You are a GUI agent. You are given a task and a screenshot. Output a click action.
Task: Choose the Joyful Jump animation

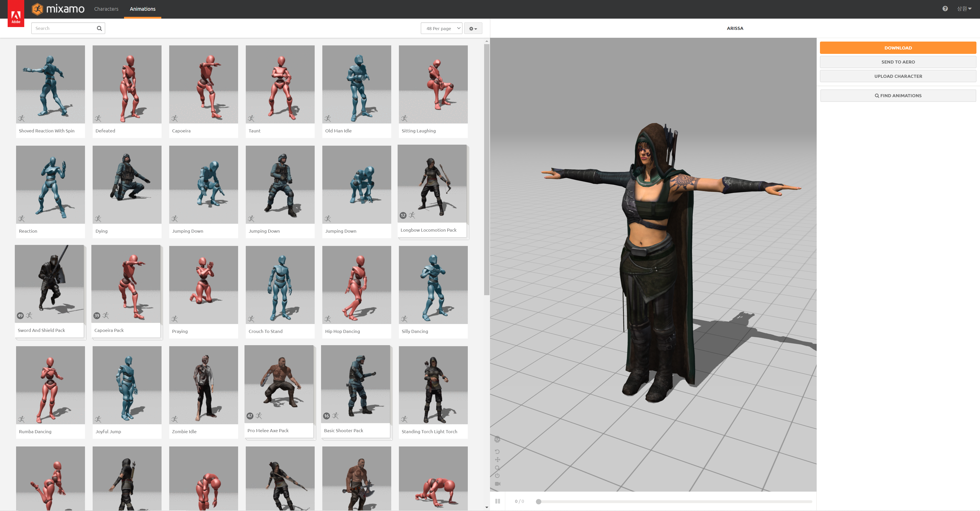[x=127, y=392]
